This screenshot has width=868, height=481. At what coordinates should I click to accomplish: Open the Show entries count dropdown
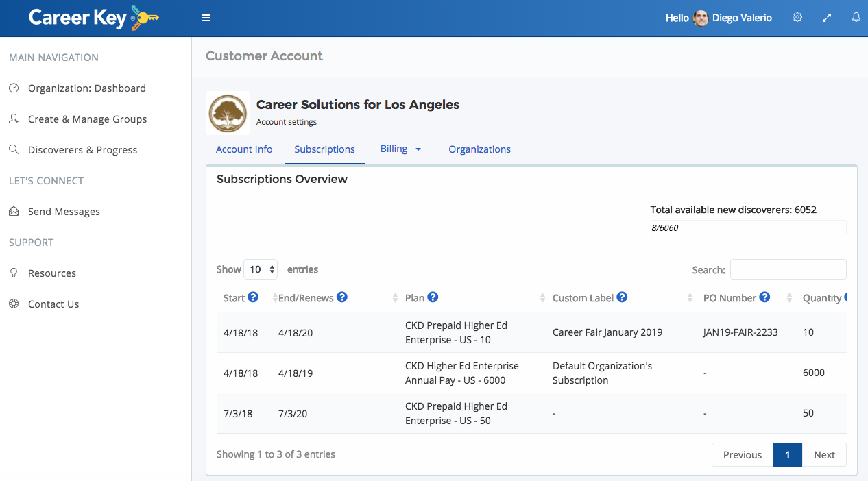pos(261,269)
